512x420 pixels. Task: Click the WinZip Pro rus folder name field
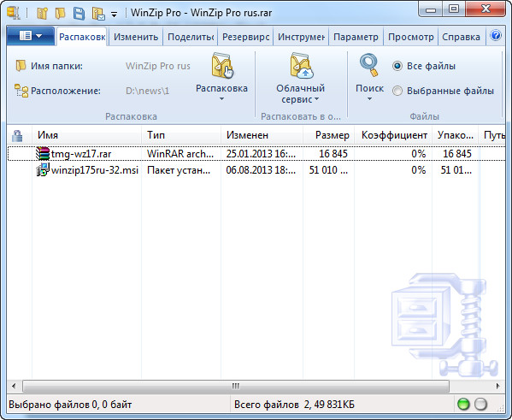[x=158, y=66]
